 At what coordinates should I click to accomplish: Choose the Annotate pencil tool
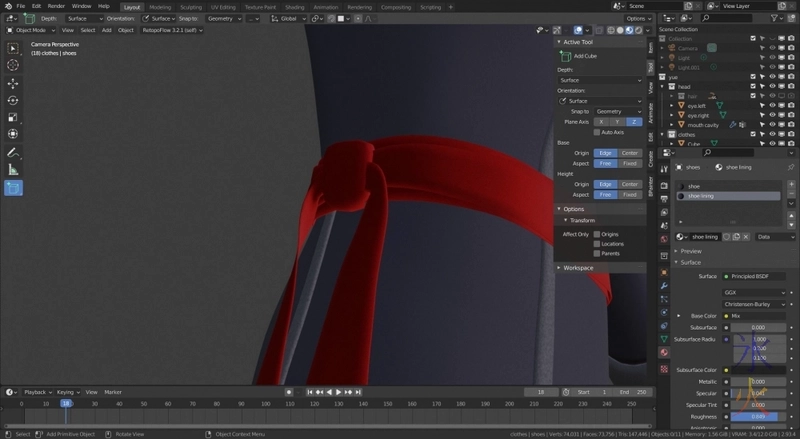point(13,152)
